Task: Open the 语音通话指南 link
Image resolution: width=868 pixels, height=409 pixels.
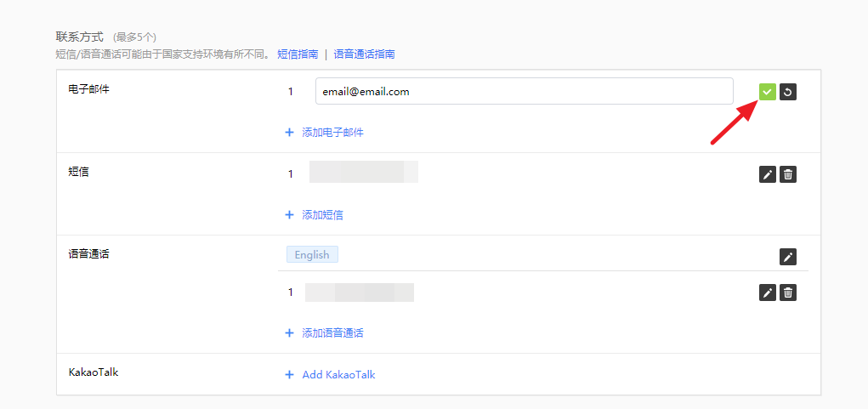Action: pos(364,54)
